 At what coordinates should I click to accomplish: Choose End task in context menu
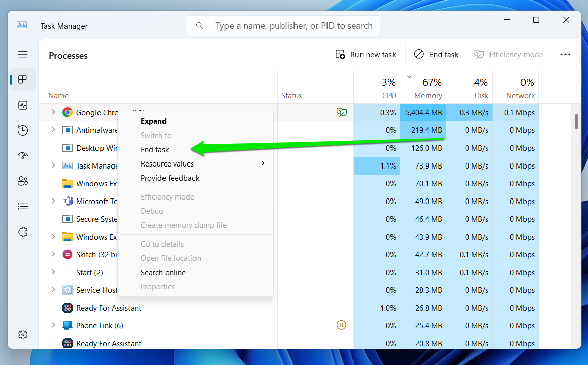tap(155, 150)
